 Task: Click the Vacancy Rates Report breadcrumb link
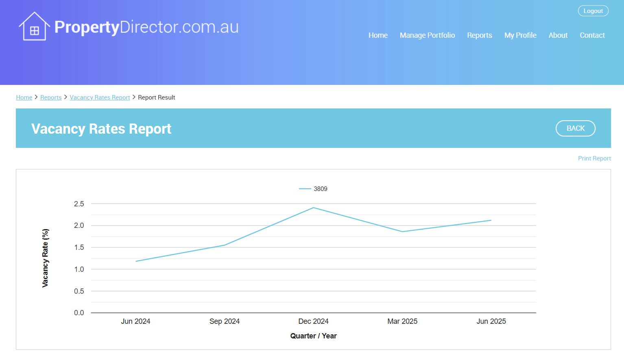pyautogui.click(x=100, y=97)
